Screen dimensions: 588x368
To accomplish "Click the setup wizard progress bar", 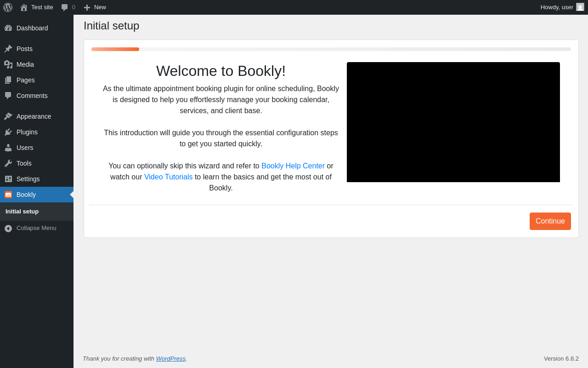I will coord(331,49).
